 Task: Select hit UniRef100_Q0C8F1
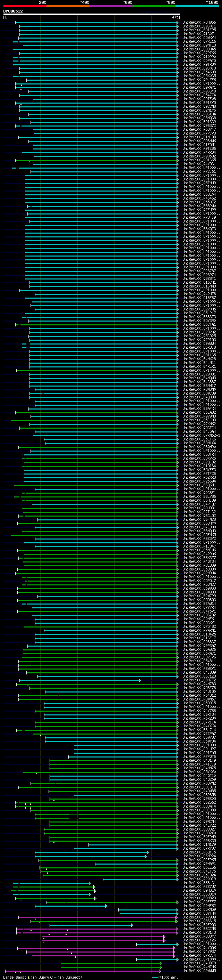click(x=199, y=493)
